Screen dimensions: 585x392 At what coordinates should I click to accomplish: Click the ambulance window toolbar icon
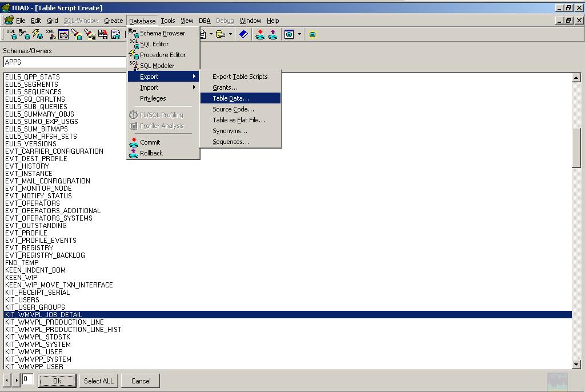[63, 34]
